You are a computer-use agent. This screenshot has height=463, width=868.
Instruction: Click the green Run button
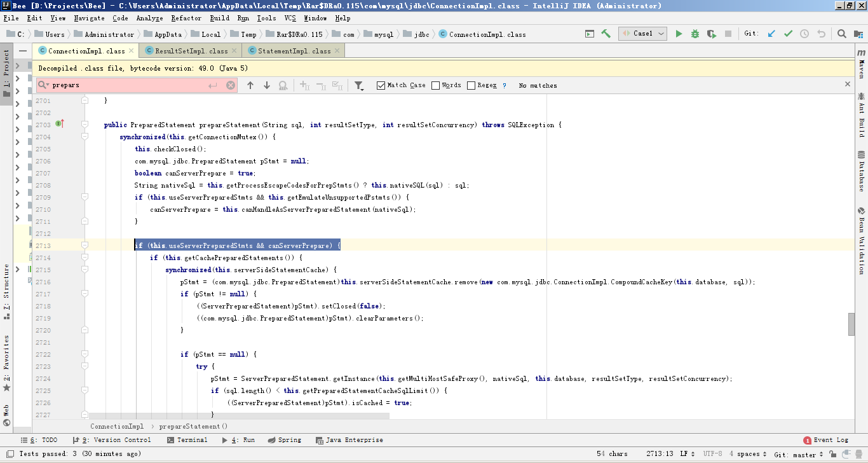click(x=679, y=34)
